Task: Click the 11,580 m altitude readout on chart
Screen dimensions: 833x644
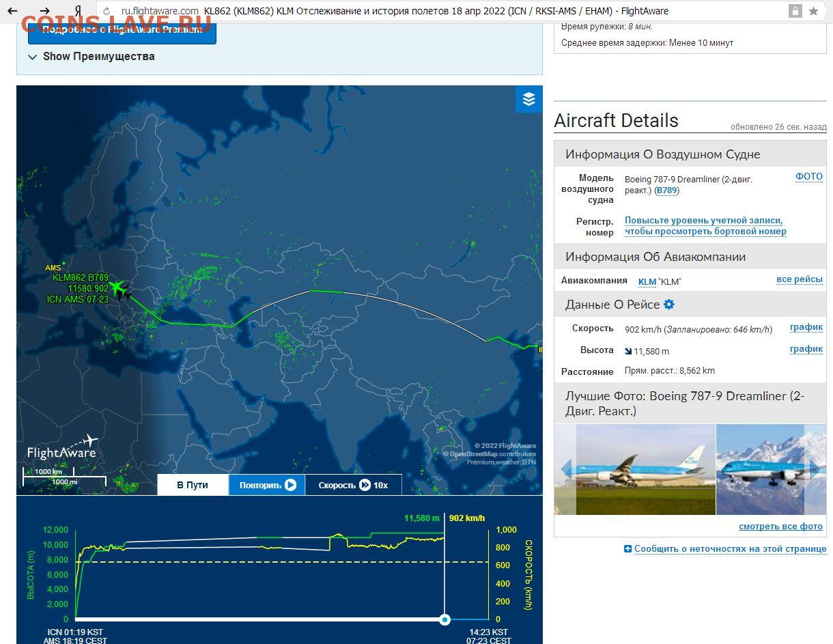Action: click(422, 518)
